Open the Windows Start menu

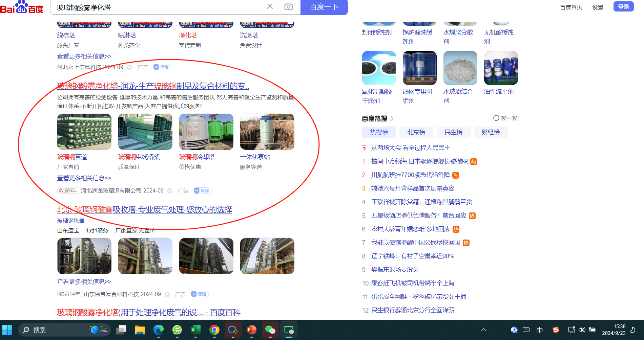(7, 330)
